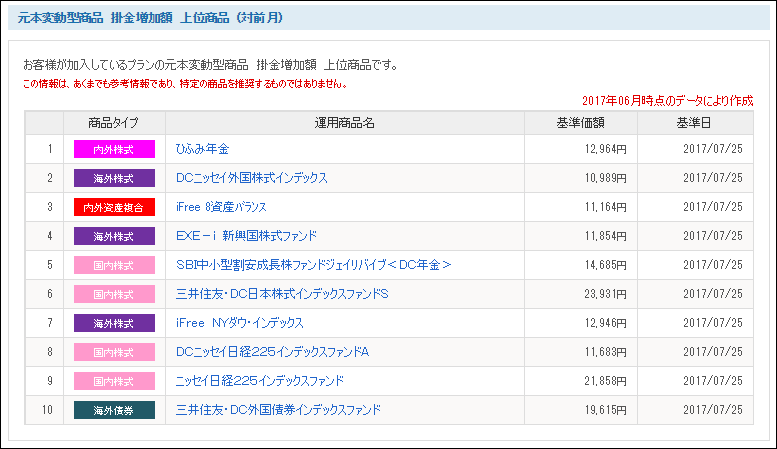The width and height of the screenshot is (777, 449).
Task: Click the 基準日 column header
Action: pyautogui.click(x=694, y=123)
